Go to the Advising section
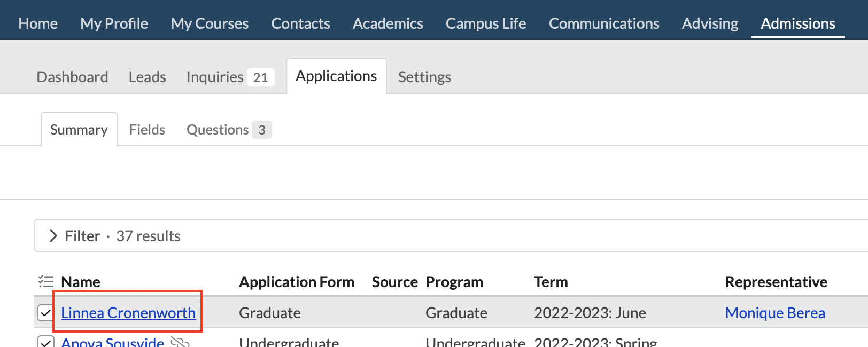Viewport: 868px width, 347px height. pos(710,23)
